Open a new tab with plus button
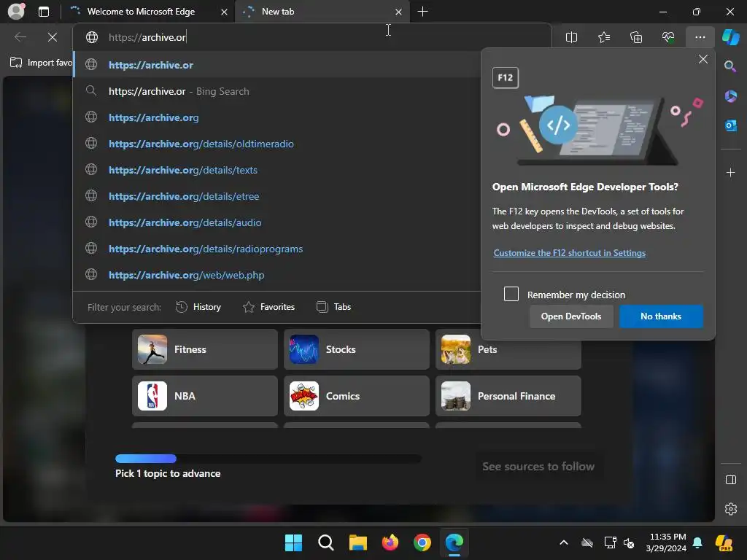747x560 pixels. (422, 12)
